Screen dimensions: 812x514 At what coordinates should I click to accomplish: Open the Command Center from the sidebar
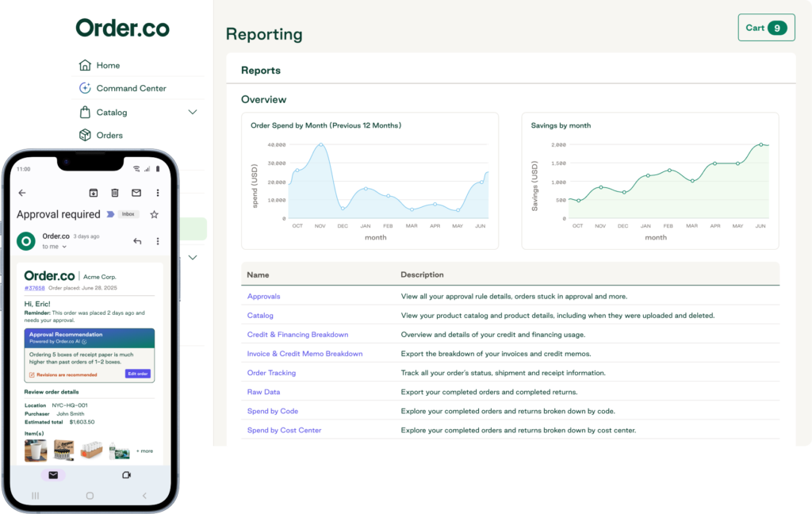(132, 88)
